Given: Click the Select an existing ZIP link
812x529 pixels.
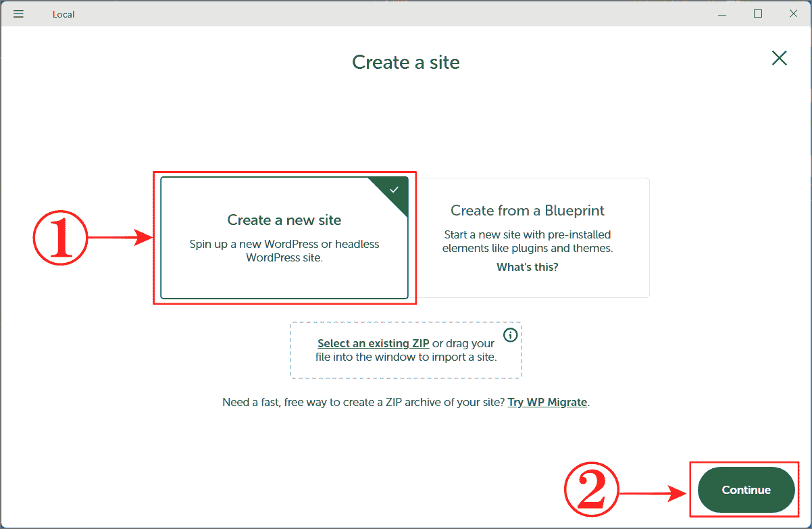Looking at the screenshot, I should 374,343.
